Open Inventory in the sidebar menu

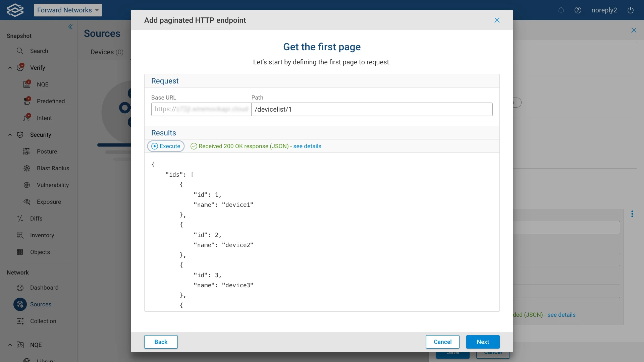(42, 235)
